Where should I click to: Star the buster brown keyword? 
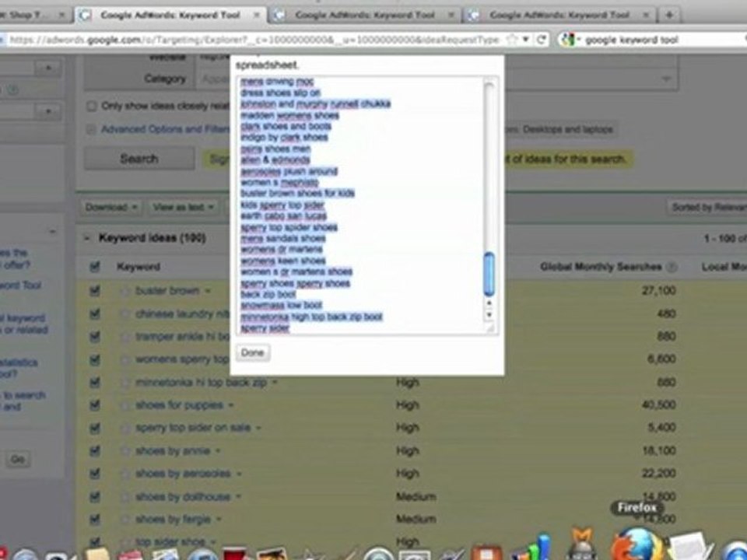125,291
